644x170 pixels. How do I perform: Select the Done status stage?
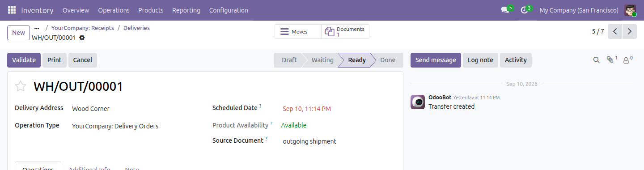(388, 60)
